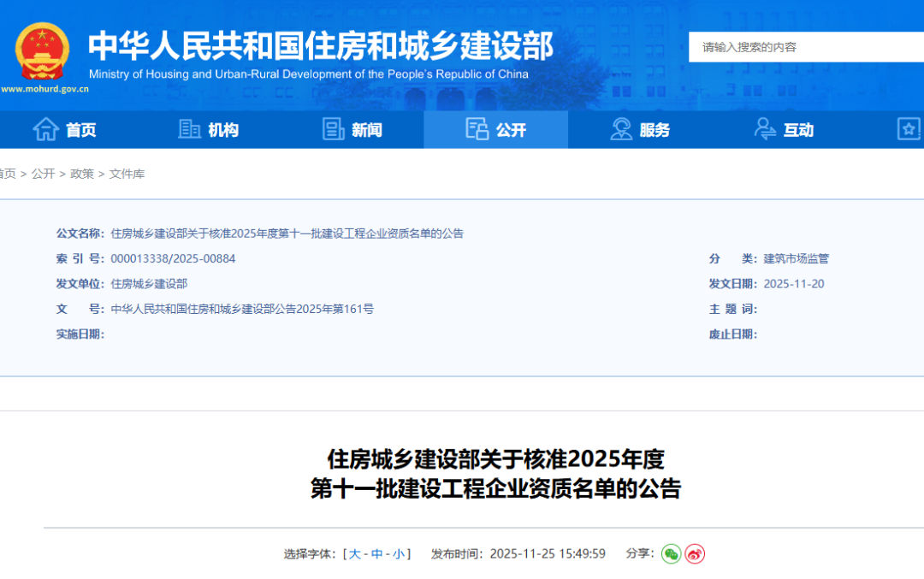Viewport: 924px width, 579px height.
Task: Click the building icon beside 机构
Action: (x=189, y=128)
